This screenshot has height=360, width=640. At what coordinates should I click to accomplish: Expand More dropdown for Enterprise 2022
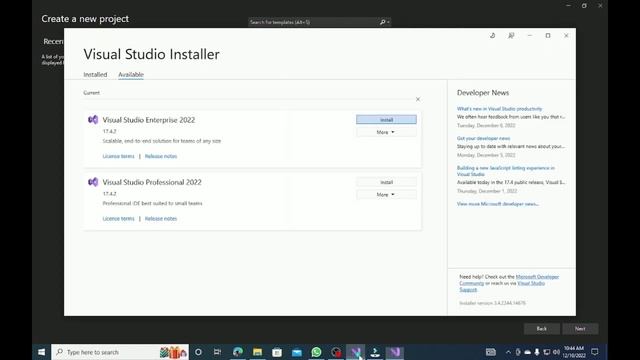386,132
